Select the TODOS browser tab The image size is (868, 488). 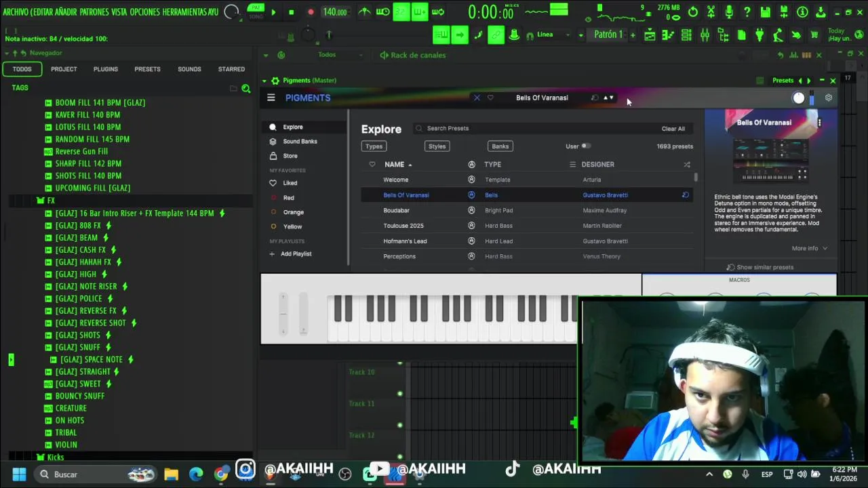point(22,69)
